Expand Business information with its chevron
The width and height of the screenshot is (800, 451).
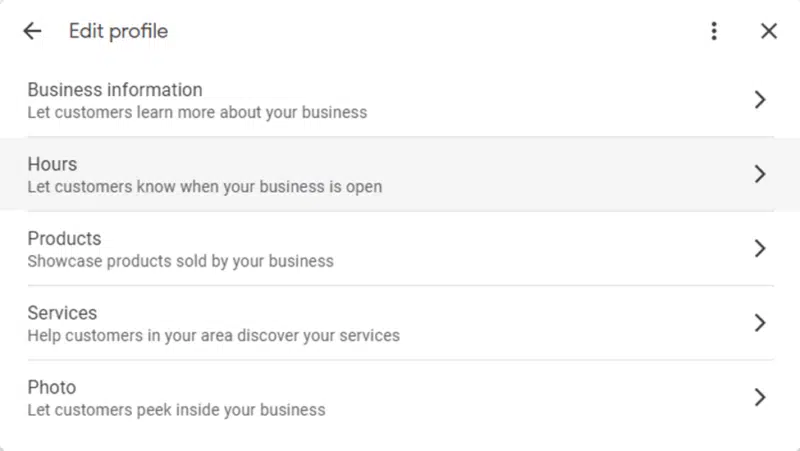click(x=760, y=99)
